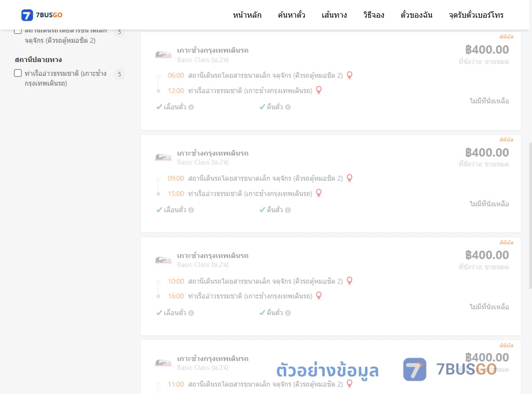Click the 06:00 departure time text
Screen dimensions: 532x394
[x=176, y=75]
